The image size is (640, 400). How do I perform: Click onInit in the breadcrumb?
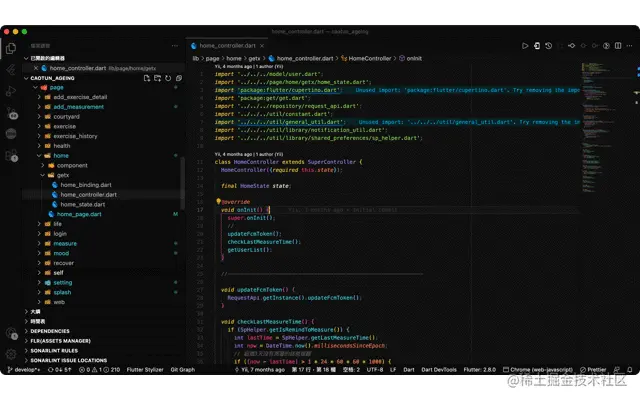click(413, 58)
